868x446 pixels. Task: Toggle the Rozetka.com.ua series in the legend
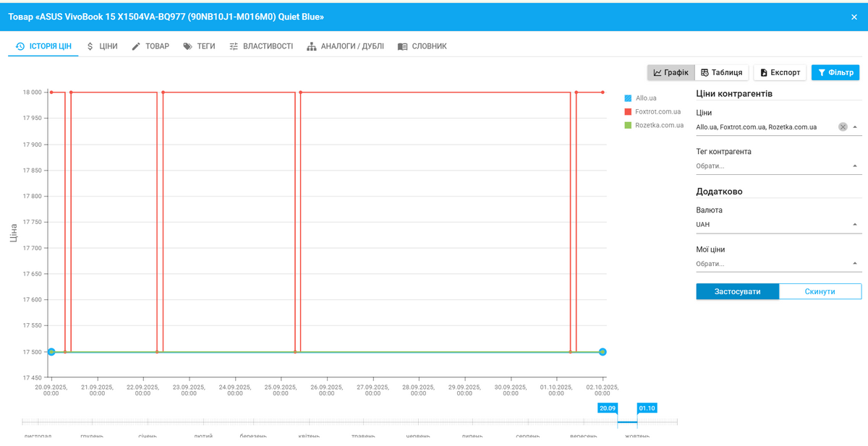point(659,125)
